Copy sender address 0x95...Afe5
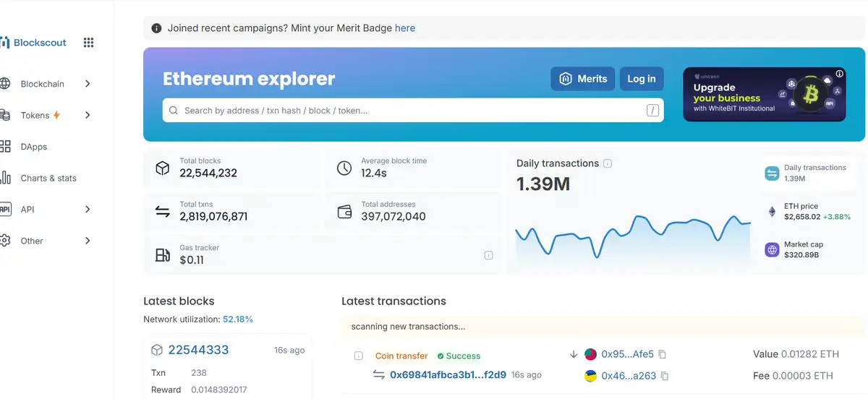The height and width of the screenshot is (399, 868). pos(662,354)
